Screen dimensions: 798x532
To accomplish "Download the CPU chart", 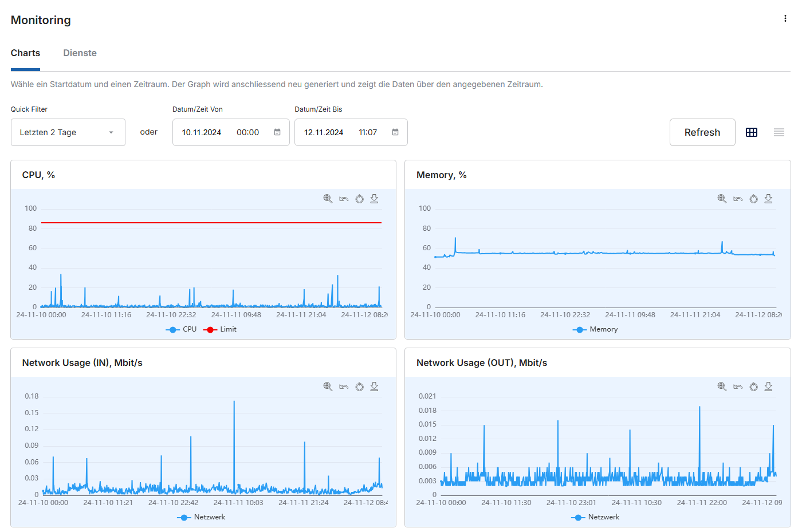I will [374, 199].
